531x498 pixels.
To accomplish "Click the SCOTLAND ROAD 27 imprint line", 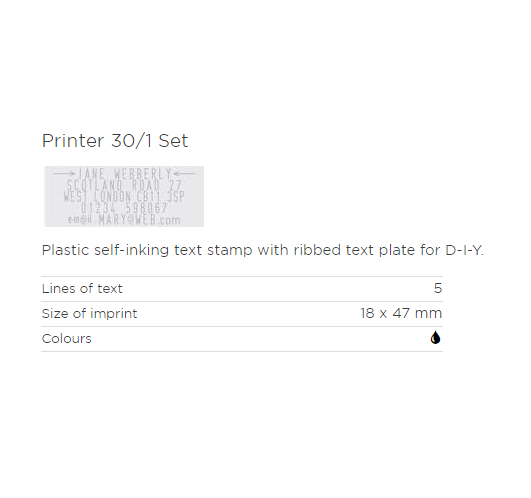I will tap(124, 186).
